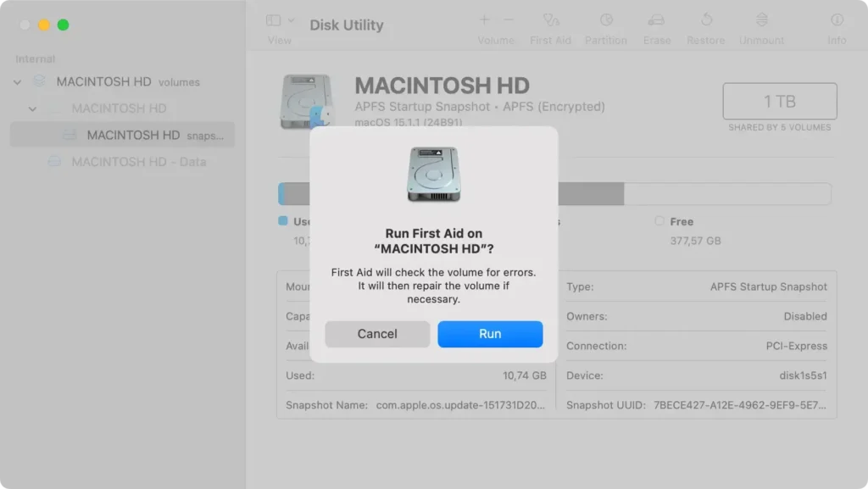868x489 pixels.
Task: Click the Info toolbar icon
Action: 837,19
